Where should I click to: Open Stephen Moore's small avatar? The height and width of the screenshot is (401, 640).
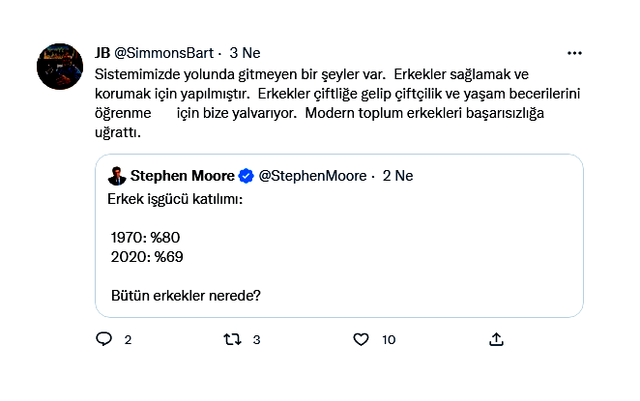pos(117,176)
